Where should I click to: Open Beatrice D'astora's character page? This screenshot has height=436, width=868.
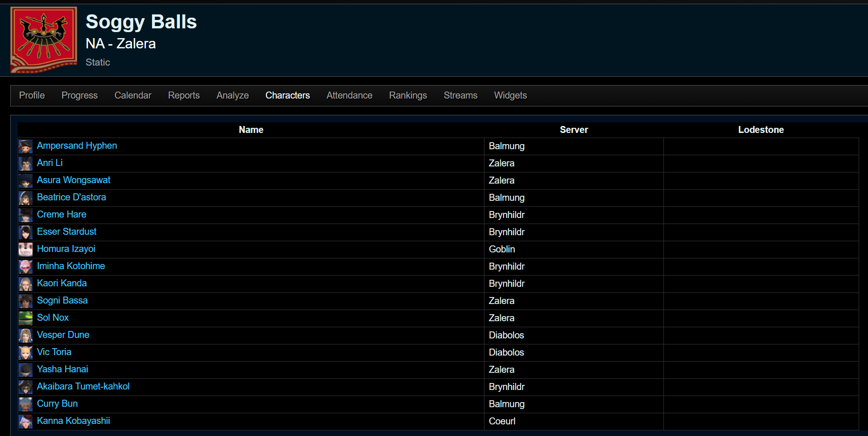(x=72, y=197)
